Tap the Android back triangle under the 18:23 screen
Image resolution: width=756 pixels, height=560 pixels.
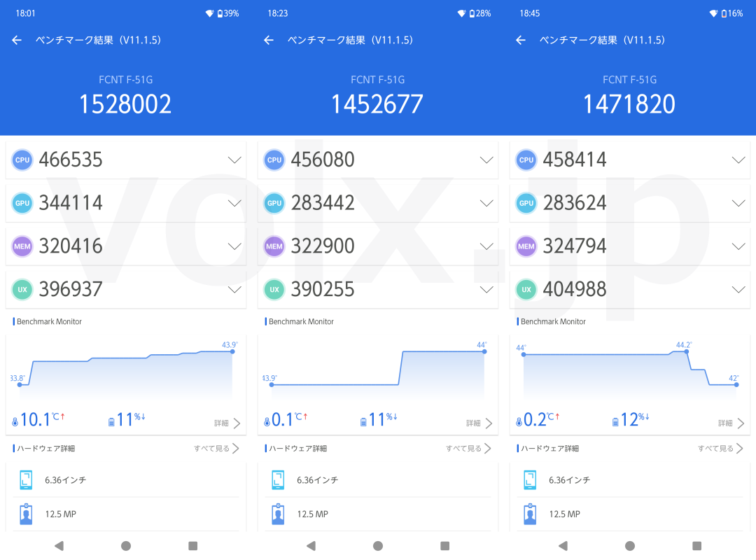pyautogui.click(x=311, y=545)
